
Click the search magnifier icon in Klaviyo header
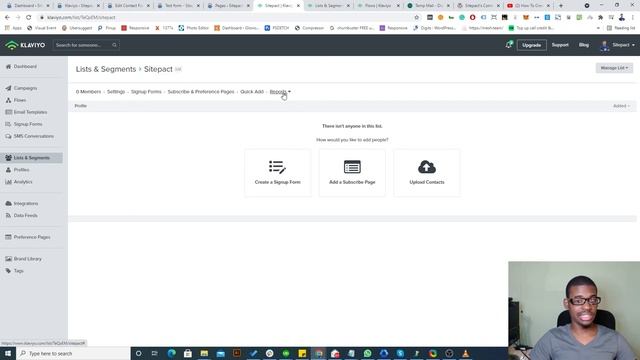[x=114, y=45]
